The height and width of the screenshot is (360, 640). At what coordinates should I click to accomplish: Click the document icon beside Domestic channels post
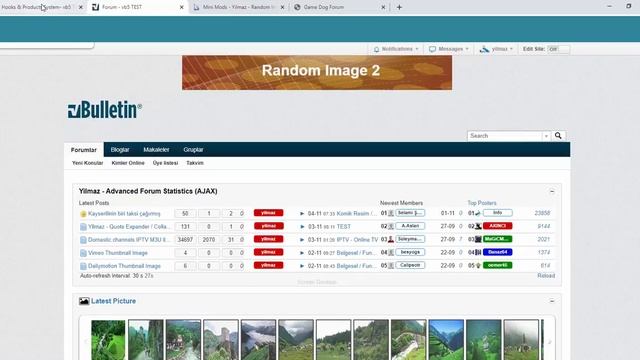tap(83, 240)
